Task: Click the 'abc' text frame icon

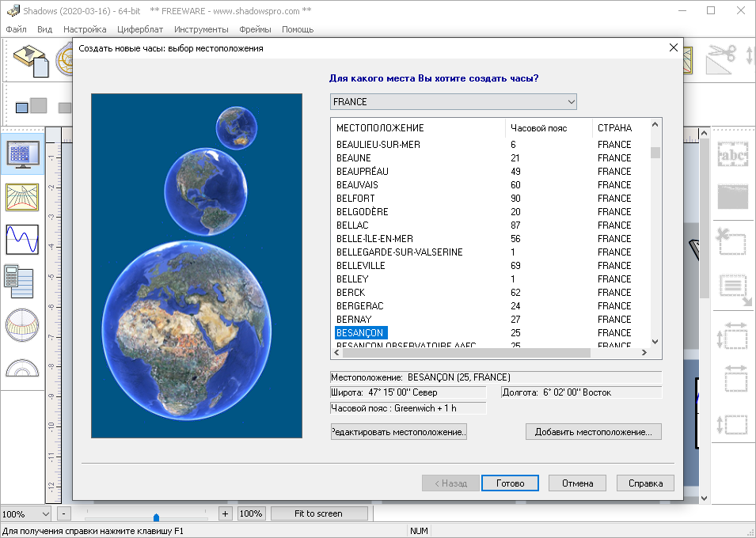Action: [x=731, y=153]
